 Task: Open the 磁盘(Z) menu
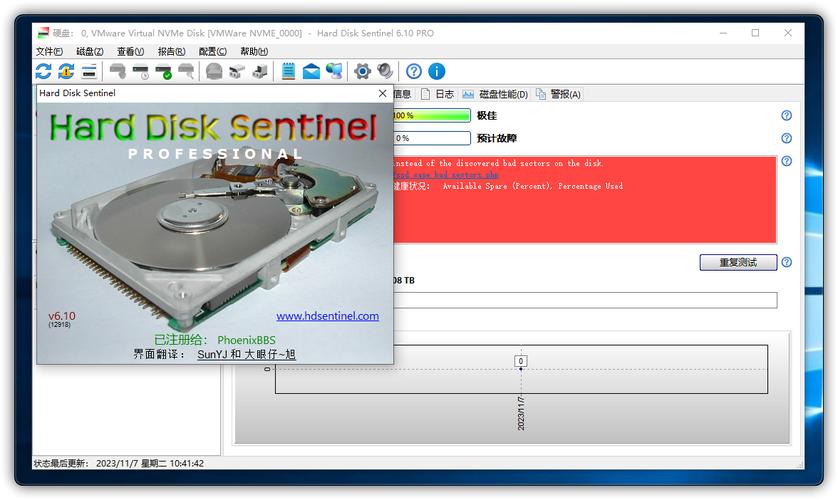coord(90,51)
